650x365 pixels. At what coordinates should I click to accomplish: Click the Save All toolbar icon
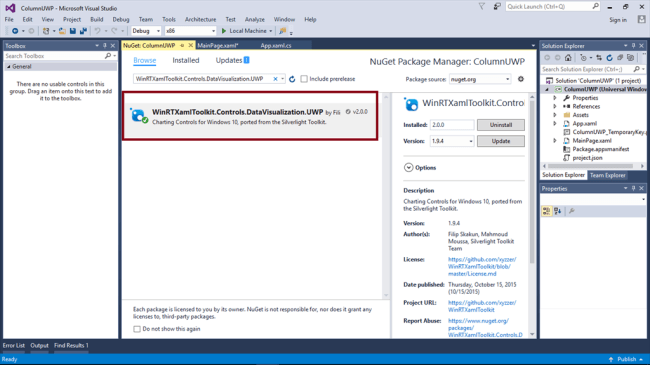coord(83,31)
